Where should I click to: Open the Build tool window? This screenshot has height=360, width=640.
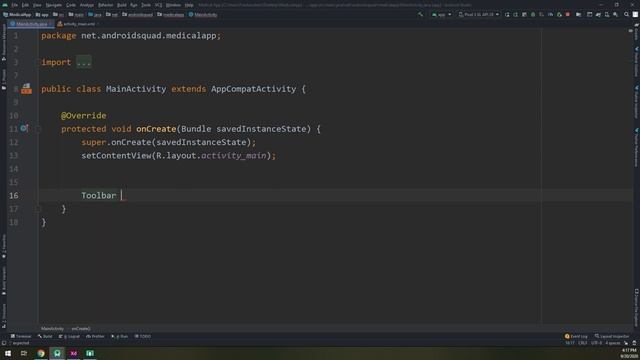tap(45, 336)
